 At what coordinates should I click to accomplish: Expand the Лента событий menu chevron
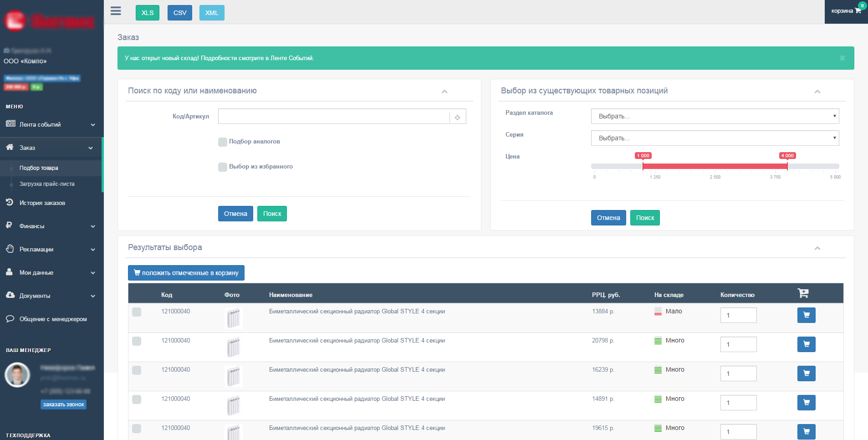93,125
